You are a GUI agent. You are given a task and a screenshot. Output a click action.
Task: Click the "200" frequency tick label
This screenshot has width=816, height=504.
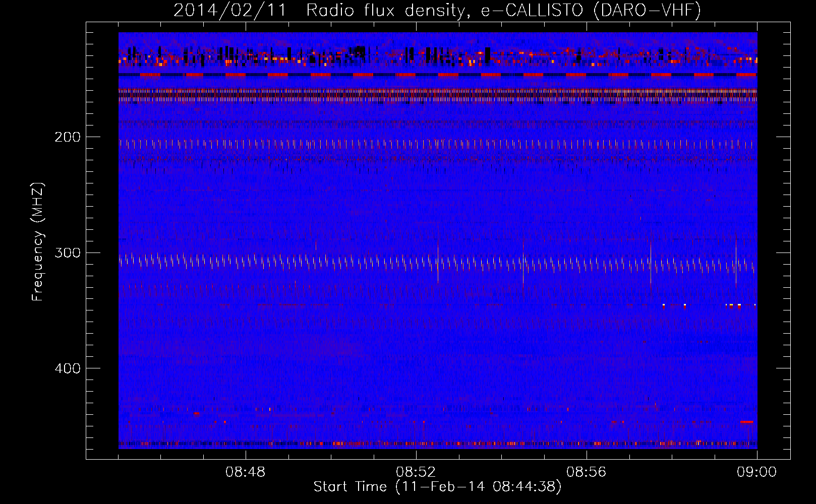click(68, 137)
